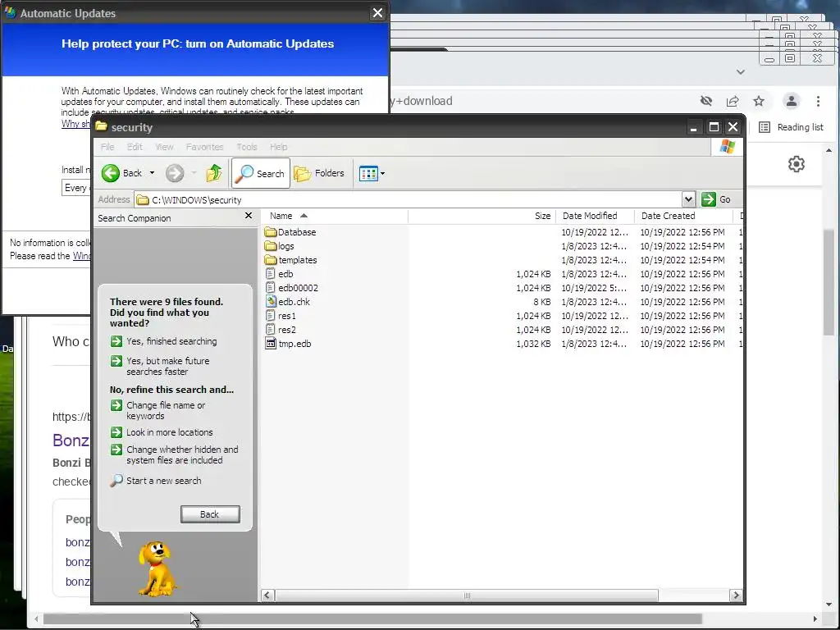Select the logs folder icon
The width and height of the screenshot is (840, 630).
271,246
